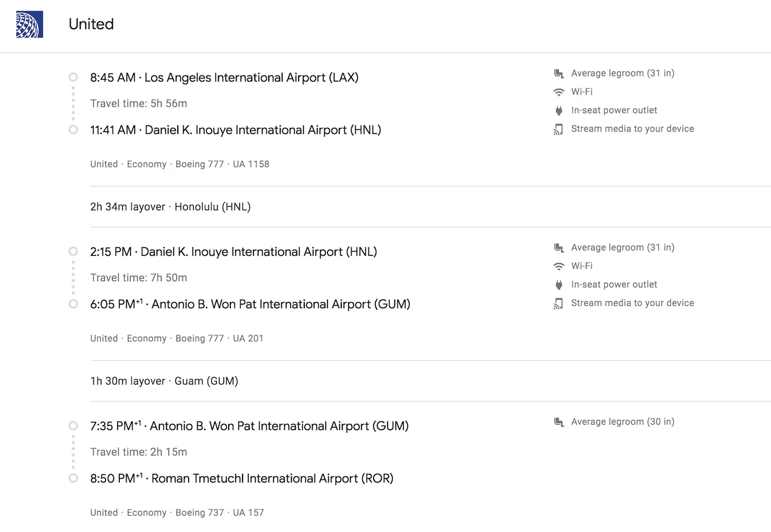Click Stream media to your device for UA 1158

633,129
